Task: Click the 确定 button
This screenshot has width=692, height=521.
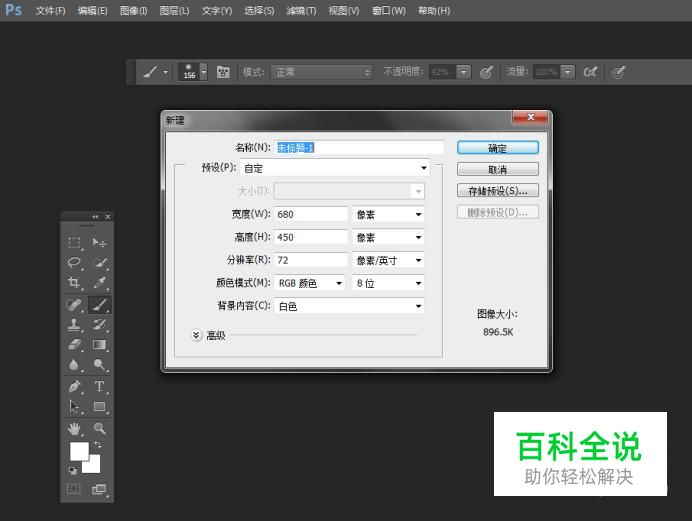Action: click(x=497, y=148)
